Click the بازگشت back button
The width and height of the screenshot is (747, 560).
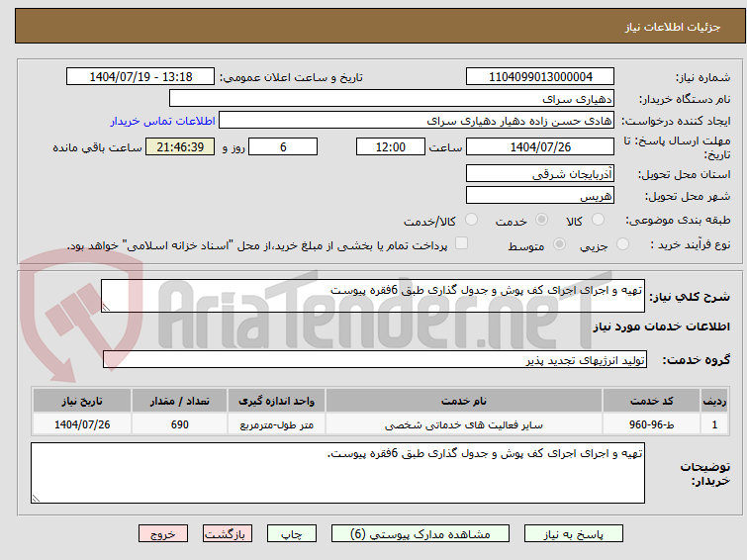(x=228, y=534)
